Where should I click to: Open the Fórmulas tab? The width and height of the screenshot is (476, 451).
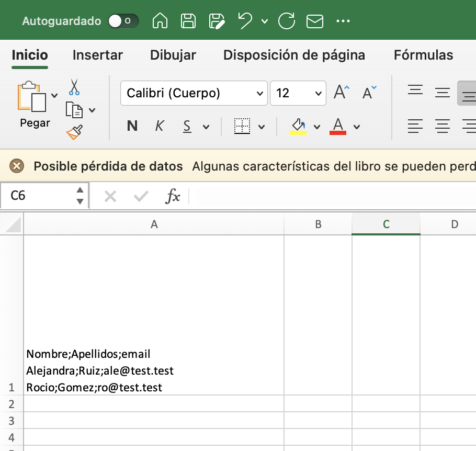[423, 55]
